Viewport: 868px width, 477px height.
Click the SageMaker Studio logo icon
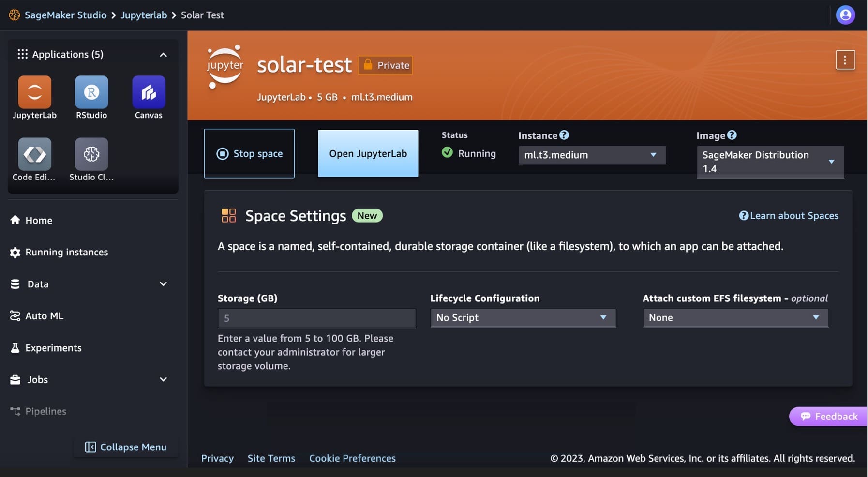pos(14,15)
